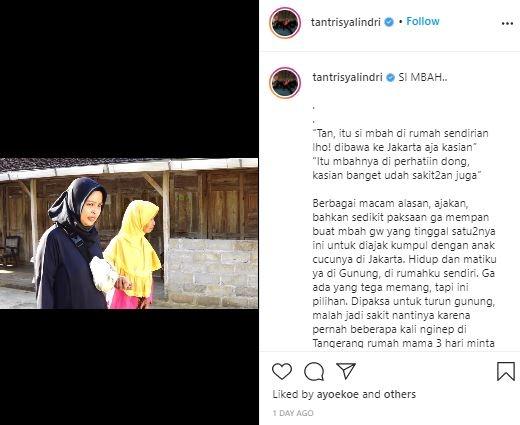Click the verified badge in the header

coord(389,22)
